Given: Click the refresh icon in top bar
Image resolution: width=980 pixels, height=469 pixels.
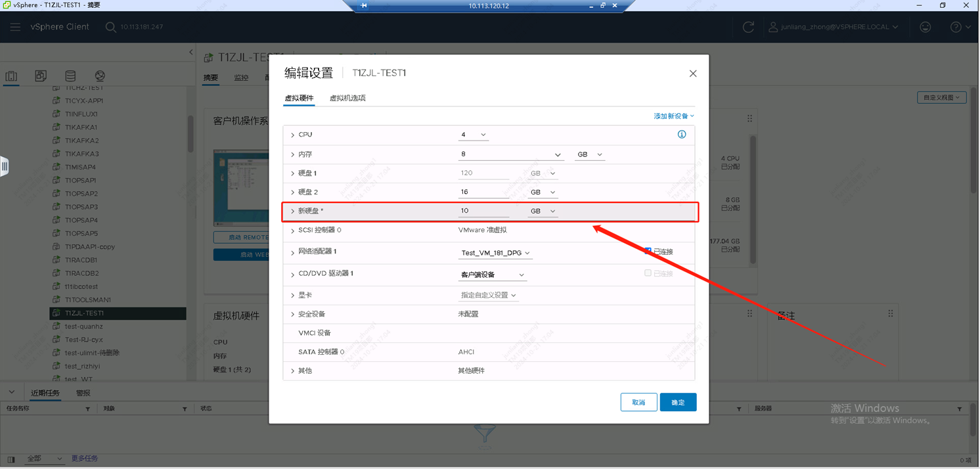Looking at the screenshot, I should (748, 27).
